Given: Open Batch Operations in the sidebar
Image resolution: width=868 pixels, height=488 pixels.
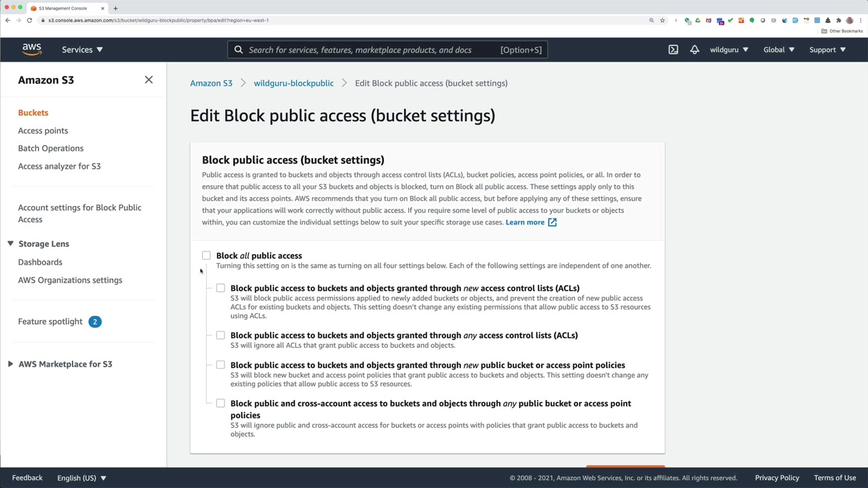Looking at the screenshot, I should [51, 148].
